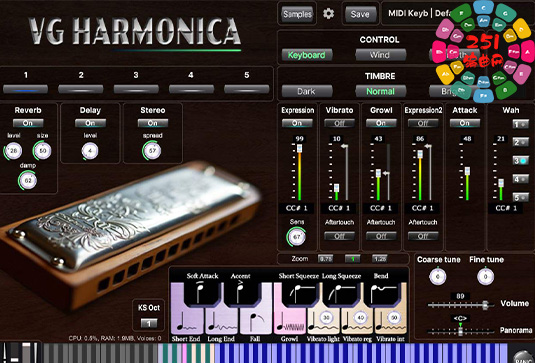Toggle Expression2 Aftertouch Off switch
Screen dimensions: 535x363
click(423, 236)
